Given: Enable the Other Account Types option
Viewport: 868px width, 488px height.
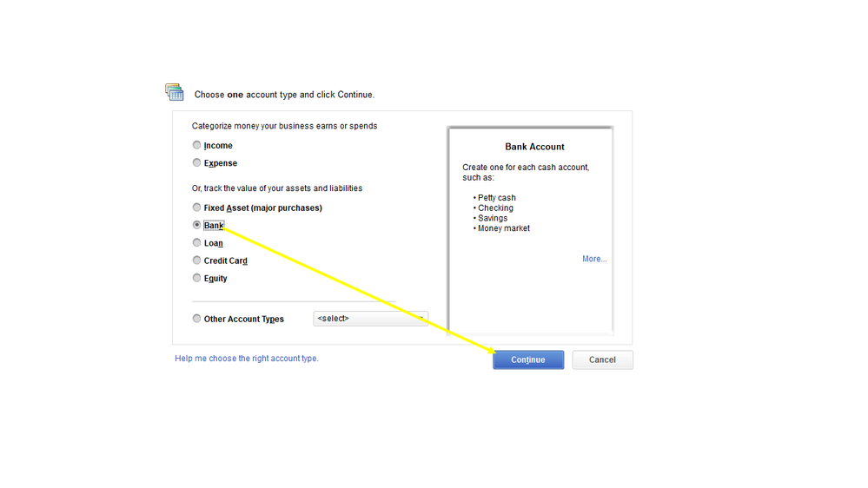Looking at the screenshot, I should tap(197, 319).
